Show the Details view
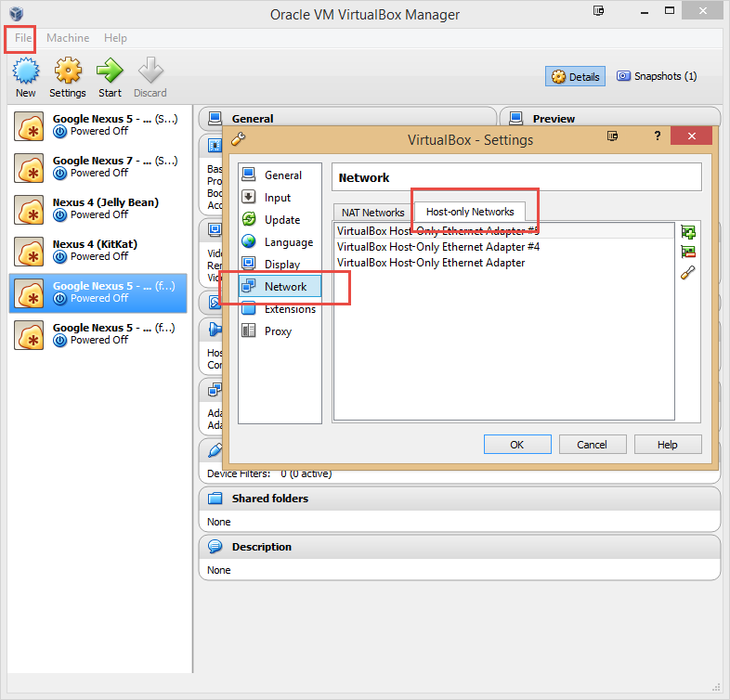This screenshot has height=700, width=730. click(576, 76)
